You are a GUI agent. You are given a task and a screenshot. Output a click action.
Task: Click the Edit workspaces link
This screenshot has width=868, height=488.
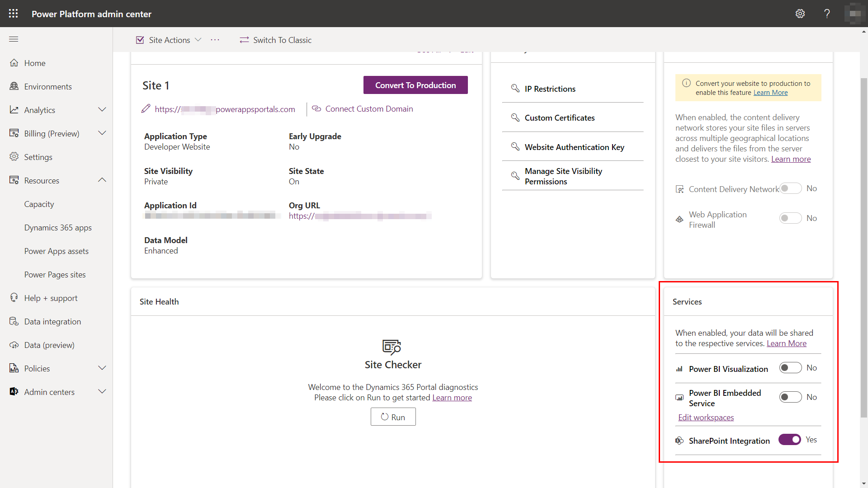point(705,417)
